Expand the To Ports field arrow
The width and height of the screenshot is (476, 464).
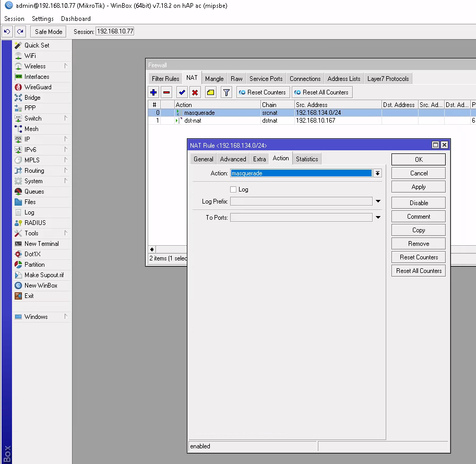[x=378, y=218]
